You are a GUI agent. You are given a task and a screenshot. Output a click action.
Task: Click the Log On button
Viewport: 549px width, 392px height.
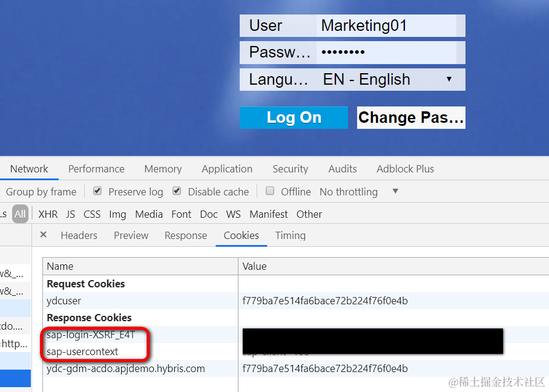pos(294,117)
